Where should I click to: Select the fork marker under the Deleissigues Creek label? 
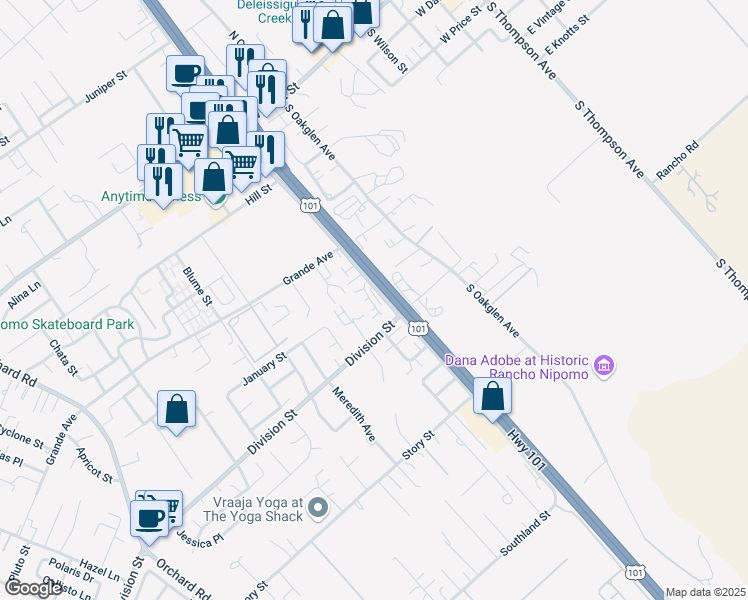pos(305,24)
